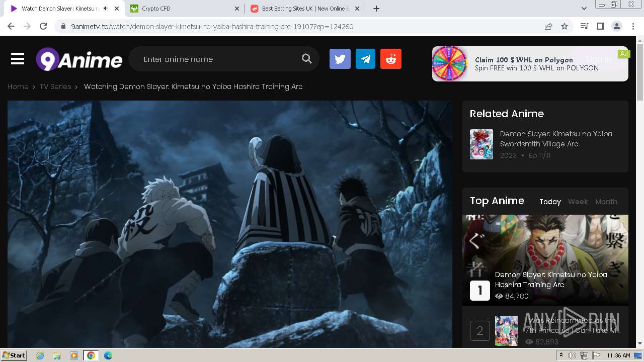The image size is (644, 362).
Task: Click the Home breadcrumb link
Action: pyautogui.click(x=18, y=86)
